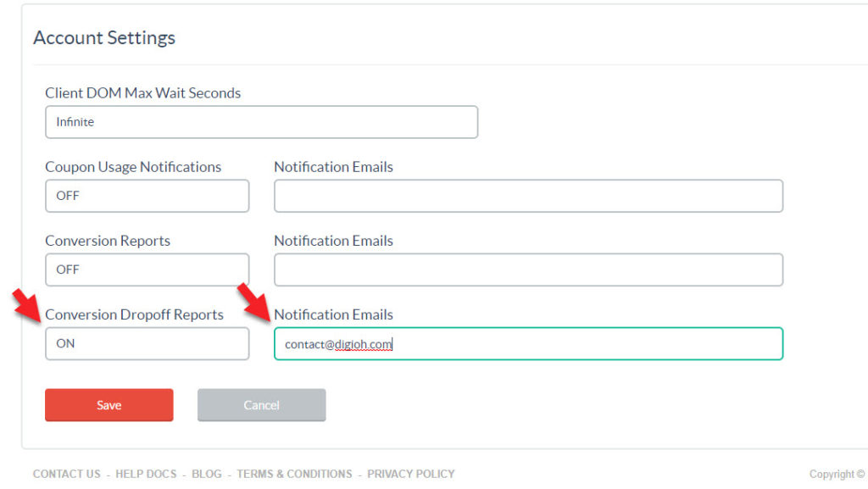The width and height of the screenshot is (868, 489).
Task: Select the Infinite value text
Action: 75,121
